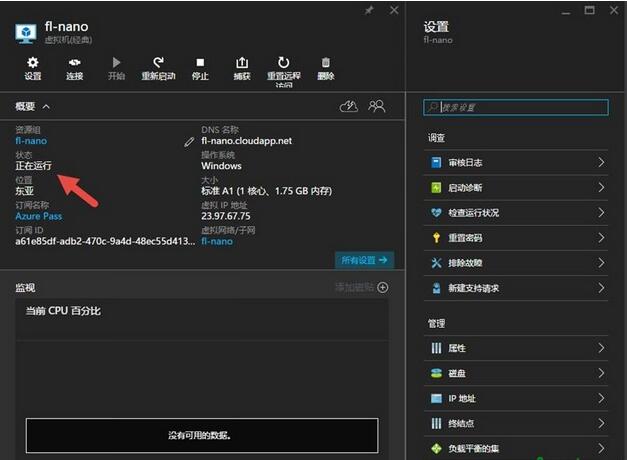
Task: Open the users access icon in 概要
Action: (x=377, y=106)
